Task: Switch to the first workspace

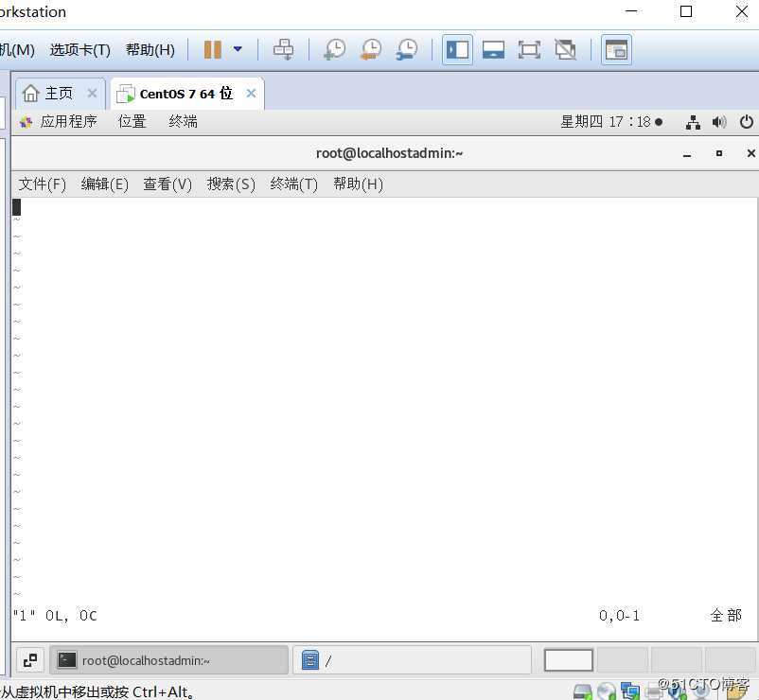Action: pos(568,660)
